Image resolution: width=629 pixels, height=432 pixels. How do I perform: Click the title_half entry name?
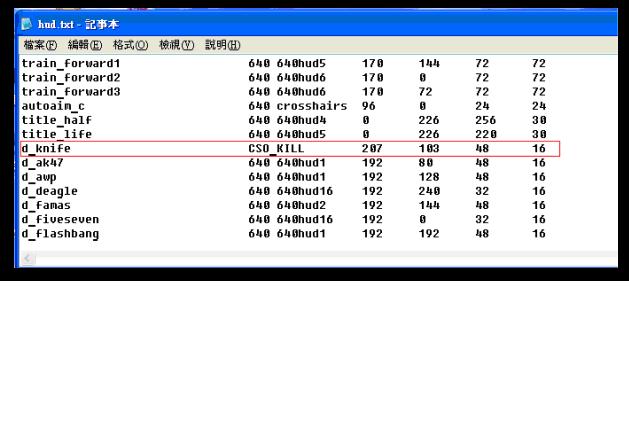tap(57, 120)
